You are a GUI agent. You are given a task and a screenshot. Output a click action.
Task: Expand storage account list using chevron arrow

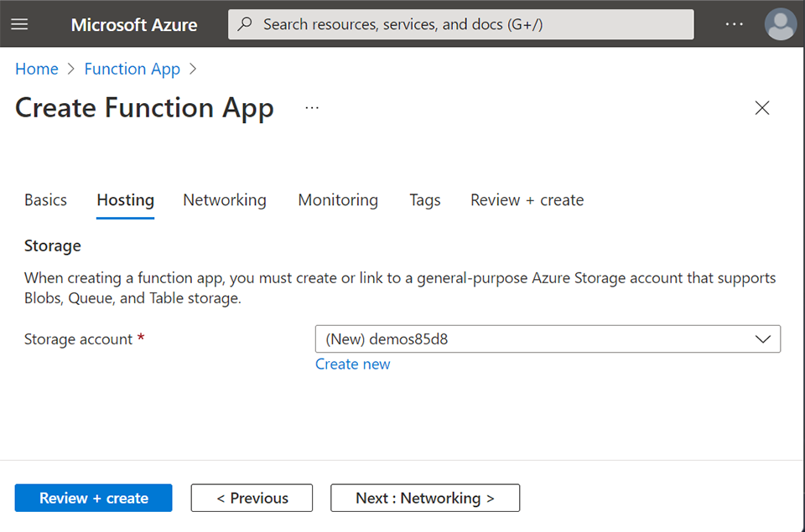coord(762,339)
